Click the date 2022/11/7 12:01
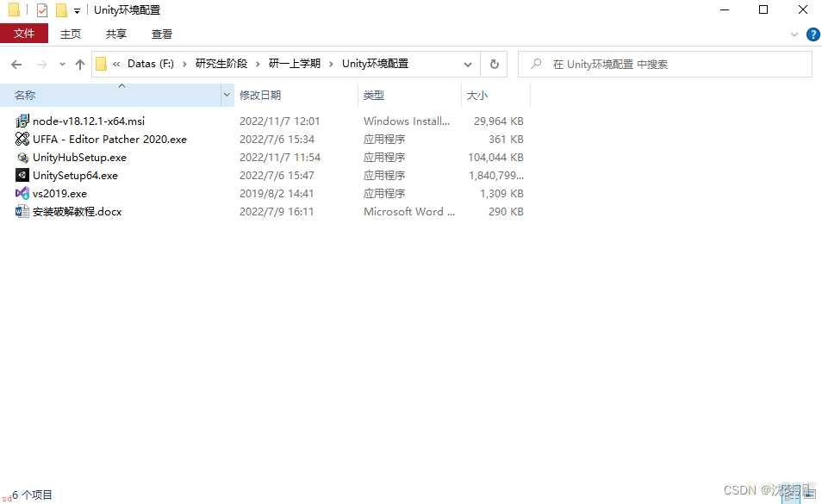The image size is (822, 504). click(279, 121)
